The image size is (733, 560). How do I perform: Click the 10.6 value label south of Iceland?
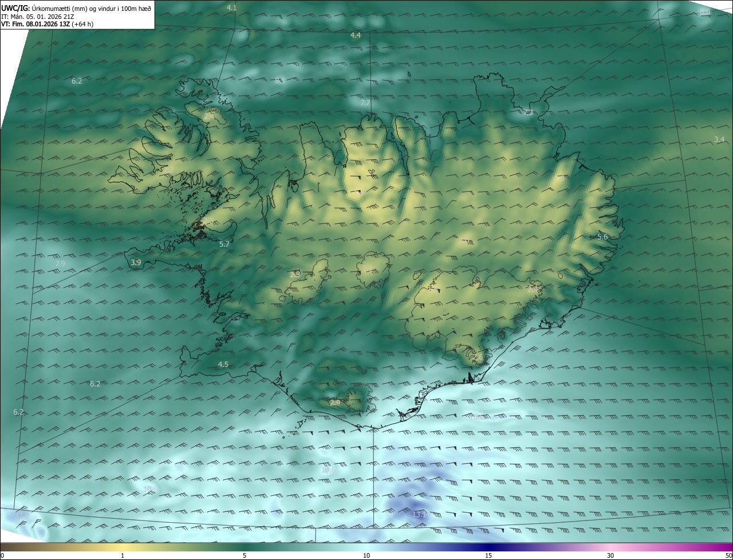(328, 470)
